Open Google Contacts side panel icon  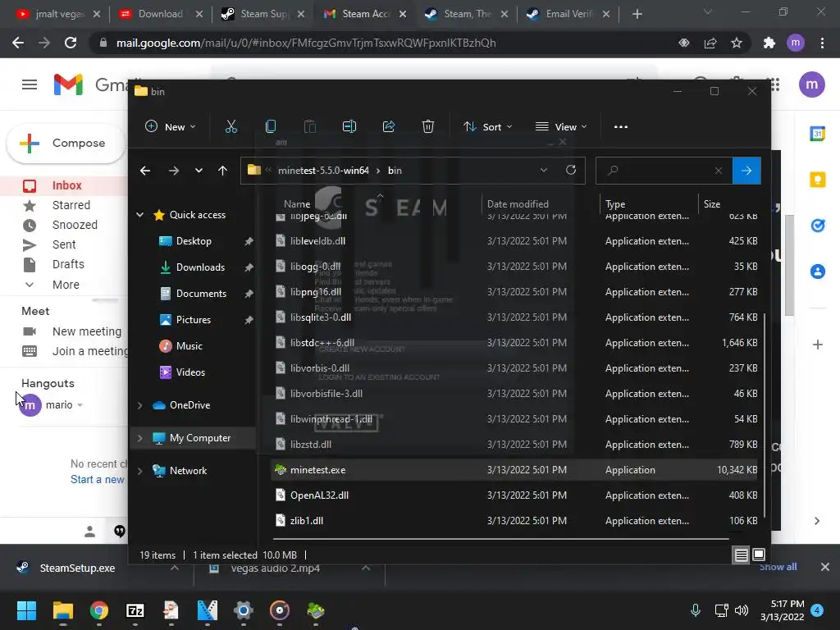click(818, 272)
